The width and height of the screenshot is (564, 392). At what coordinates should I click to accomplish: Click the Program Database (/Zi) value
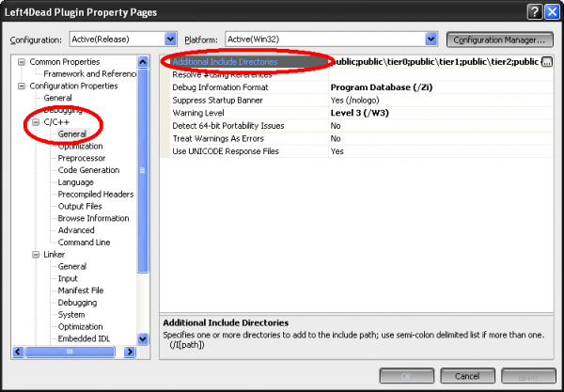[x=382, y=87]
